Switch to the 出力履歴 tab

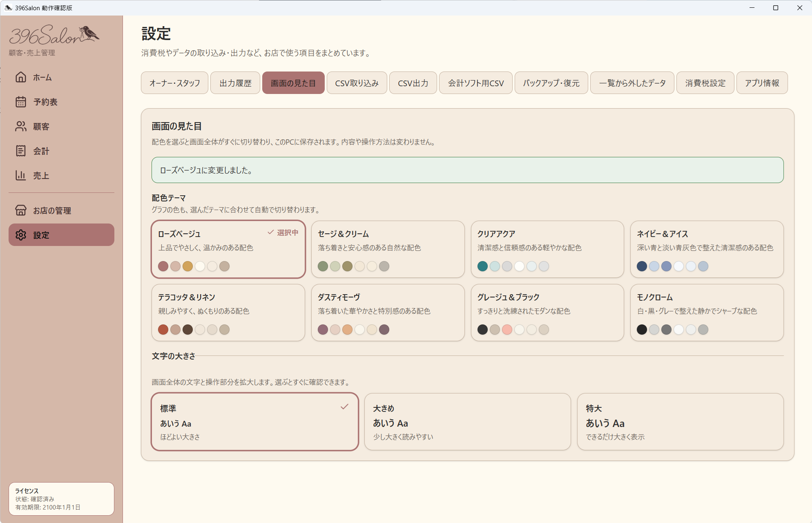pos(235,83)
